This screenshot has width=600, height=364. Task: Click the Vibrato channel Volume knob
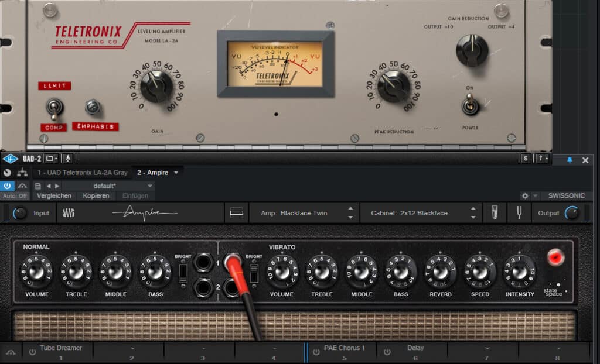click(282, 272)
